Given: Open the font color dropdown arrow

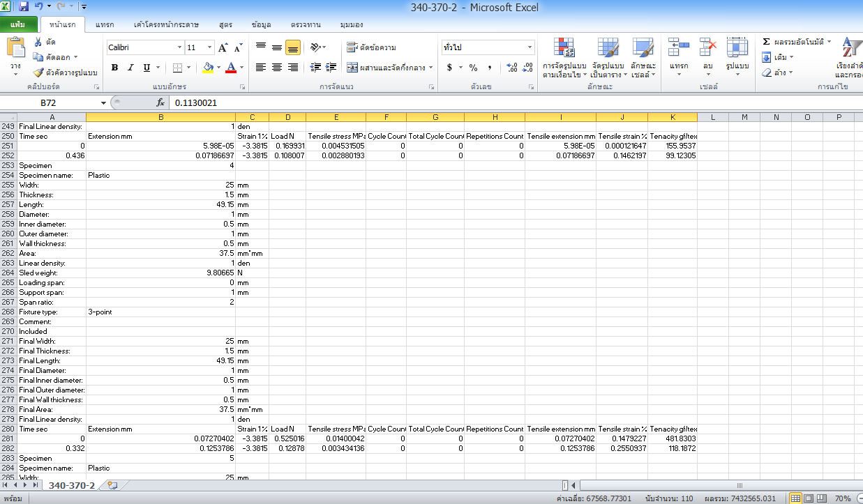Looking at the screenshot, I should pos(241,68).
